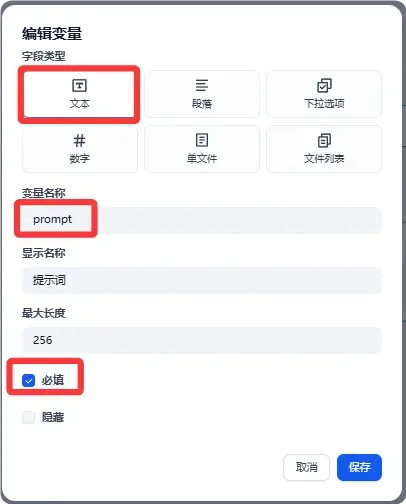
Task: Click the 数字 label text
Action: [80, 158]
